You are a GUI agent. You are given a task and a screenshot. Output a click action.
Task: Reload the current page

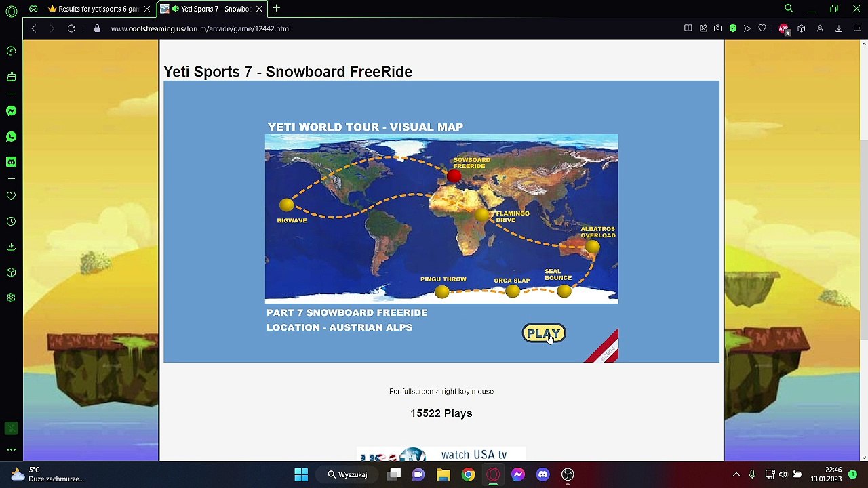tap(71, 28)
